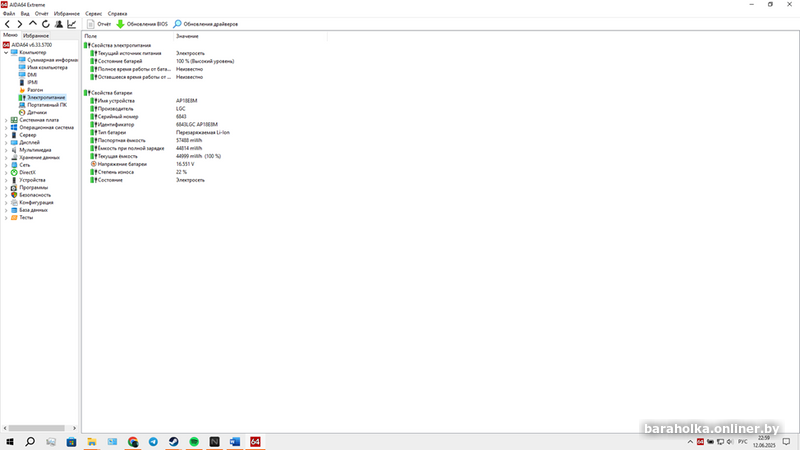Open Telegram from the taskbar
This screenshot has height=450, width=800.
pos(153,442)
